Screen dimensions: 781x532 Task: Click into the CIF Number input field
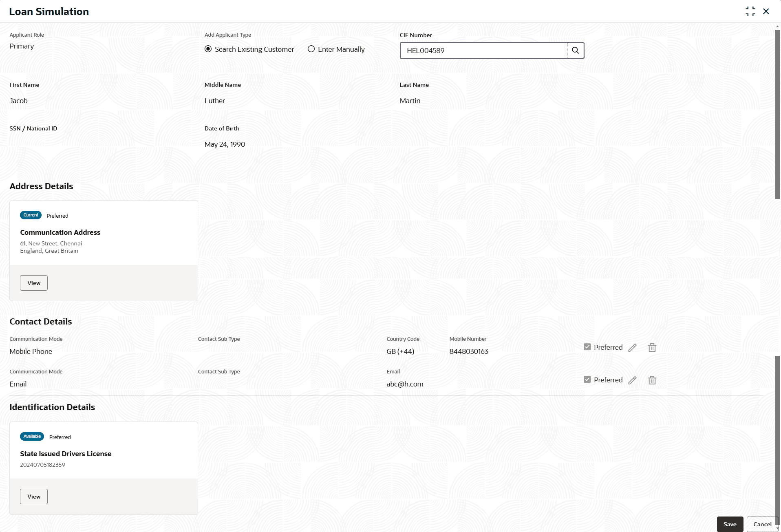[484, 51]
